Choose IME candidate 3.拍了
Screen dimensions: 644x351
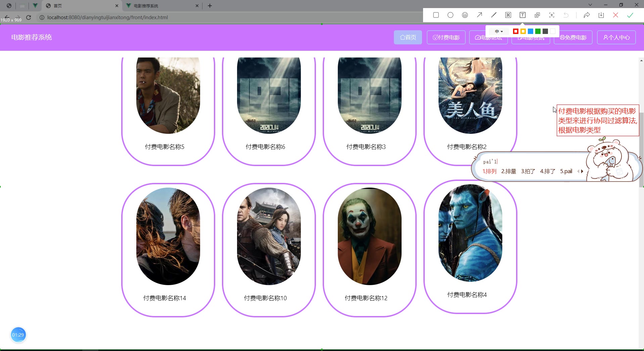tap(528, 171)
